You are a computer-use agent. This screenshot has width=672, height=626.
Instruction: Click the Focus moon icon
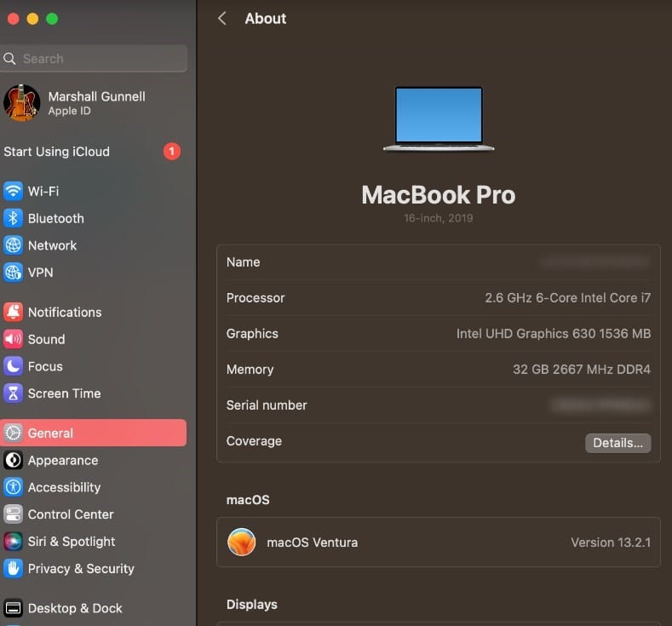pyautogui.click(x=14, y=366)
